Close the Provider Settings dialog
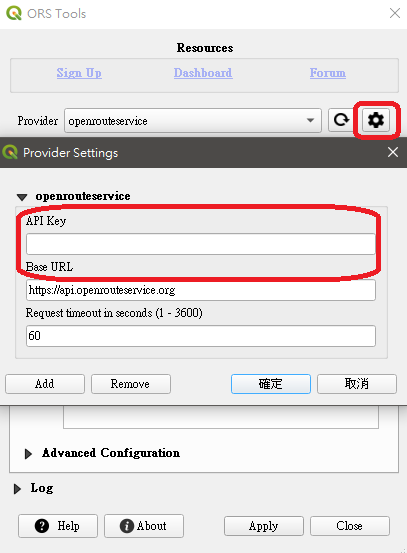407x553 pixels. click(x=393, y=152)
